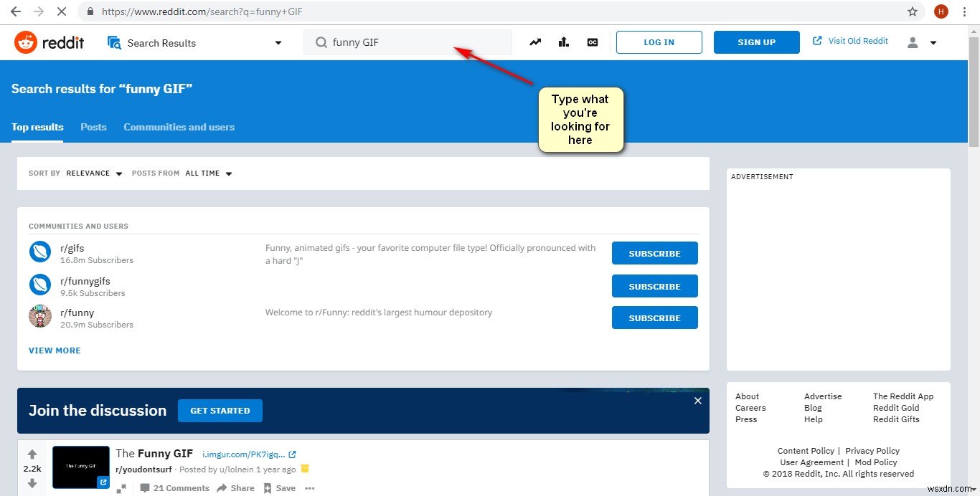Focus the funny GIF search field

point(407,42)
